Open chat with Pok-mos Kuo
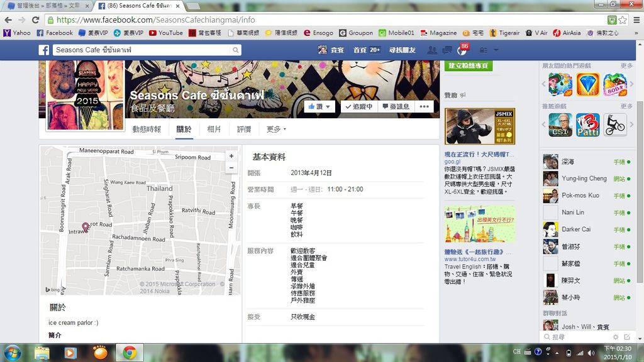Screen dimensions: 644x362 tap(587, 195)
